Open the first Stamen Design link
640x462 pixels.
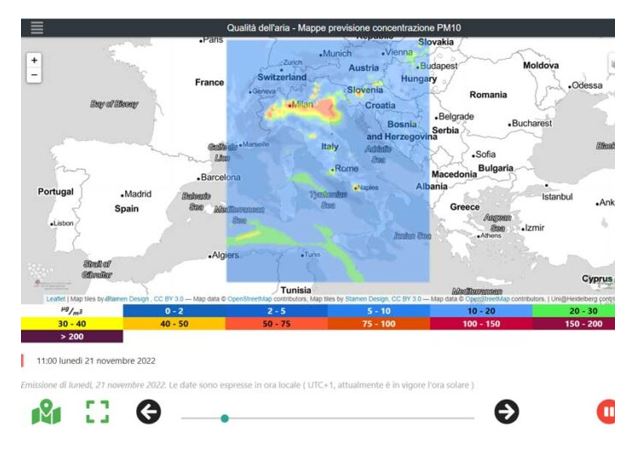pos(127,299)
